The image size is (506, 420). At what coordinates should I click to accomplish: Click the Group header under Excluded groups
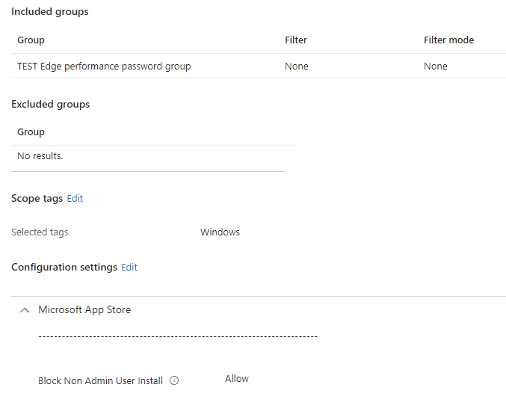[x=31, y=132]
